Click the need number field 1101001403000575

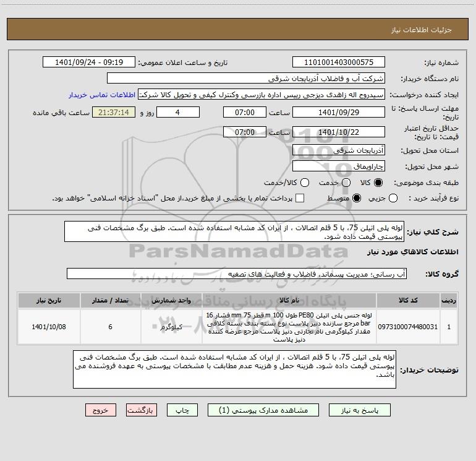pos(339,62)
